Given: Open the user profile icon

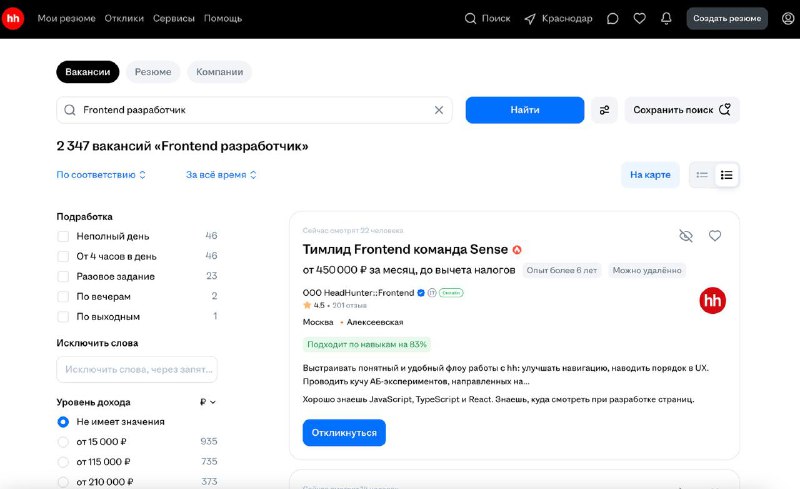Looking at the screenshot, I should (x=788, y=19).
